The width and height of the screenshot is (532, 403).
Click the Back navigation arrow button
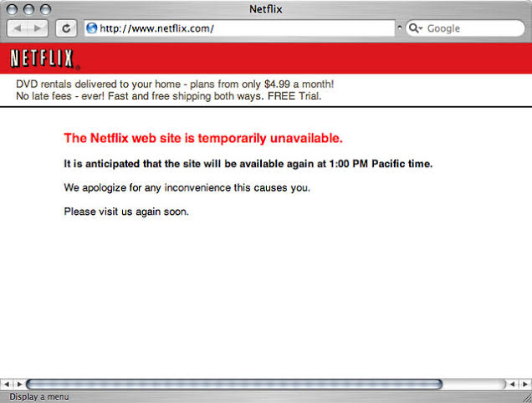pyautogui.click(x=18, y=28)
